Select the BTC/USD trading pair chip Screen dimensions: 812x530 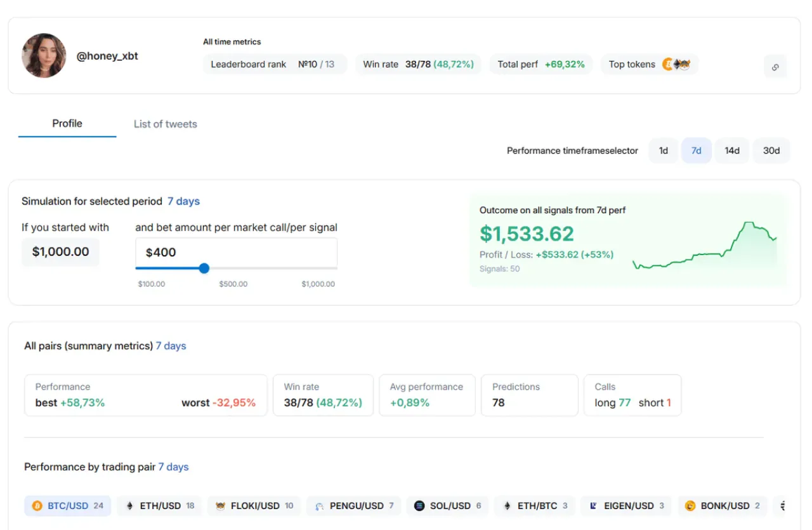click(68, 506)
